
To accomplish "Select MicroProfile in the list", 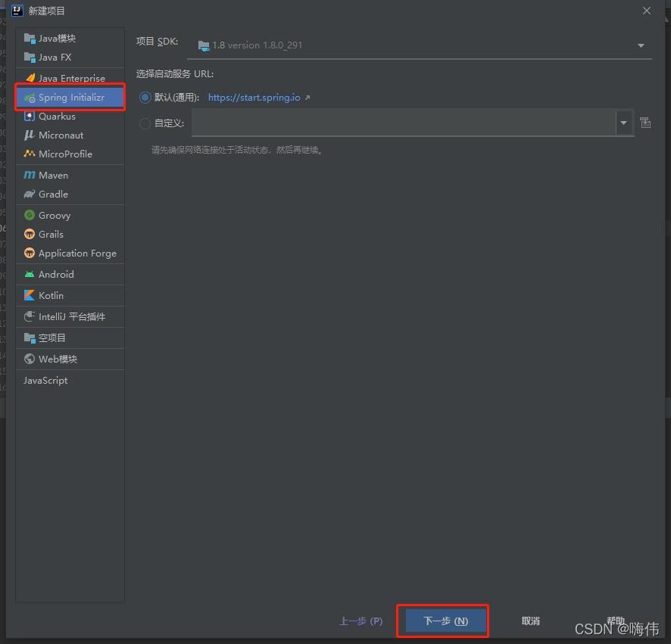I will 70,154.
